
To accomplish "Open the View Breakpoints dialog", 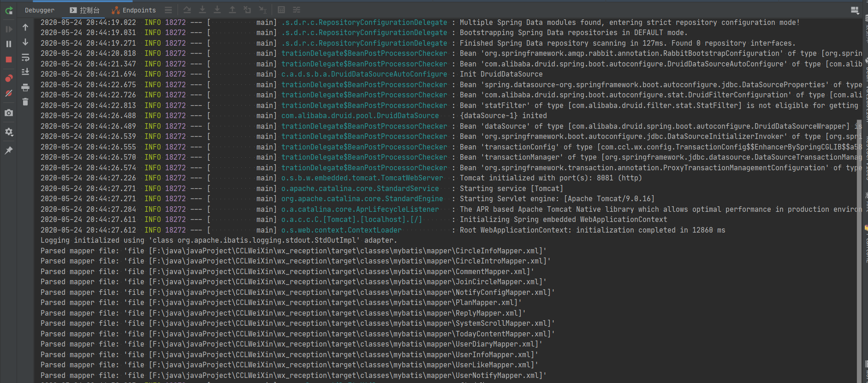I will [x=9, y=78].
